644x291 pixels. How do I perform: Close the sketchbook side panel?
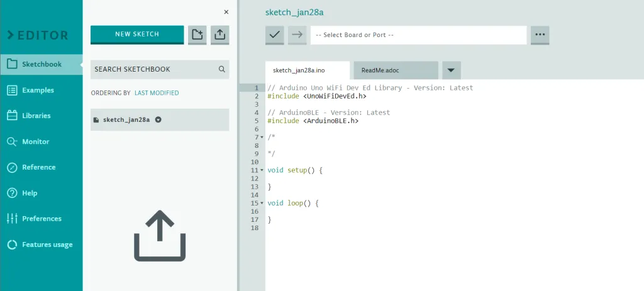[226, 12]
